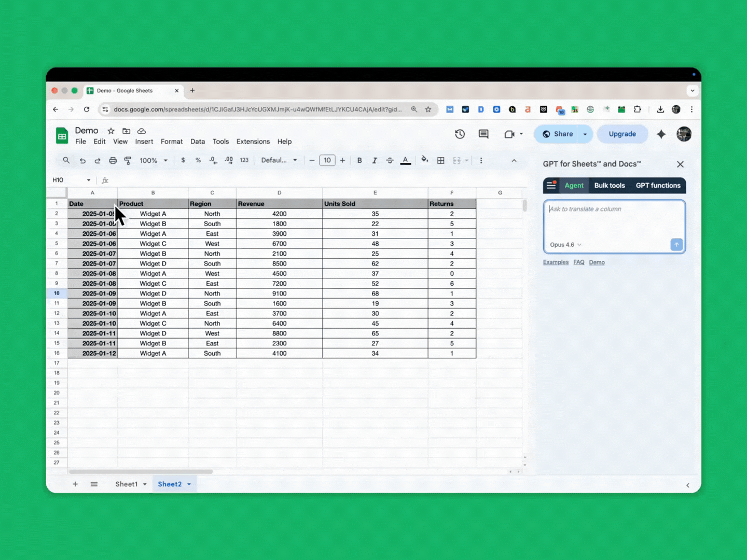747x560 pixels.
Task: Open version history
Action: 460,134
